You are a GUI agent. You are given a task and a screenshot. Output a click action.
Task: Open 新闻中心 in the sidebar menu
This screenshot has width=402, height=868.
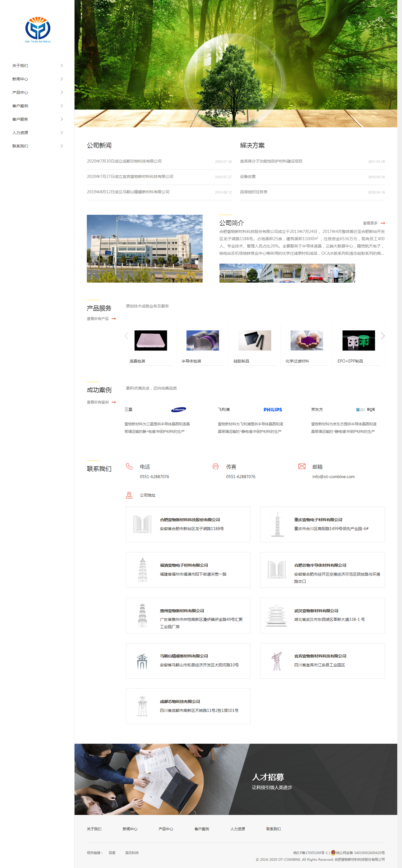coord(20,79)
